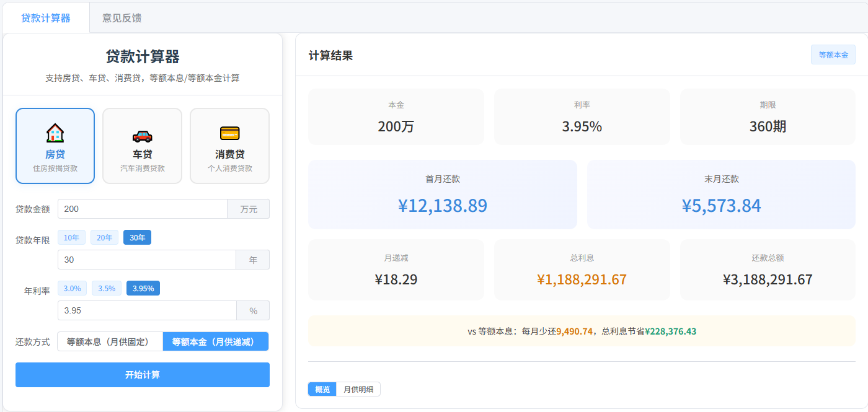Switch to the 概览 view
The height and width of the screenshot is (412, 868).
[x=322, y=389]
